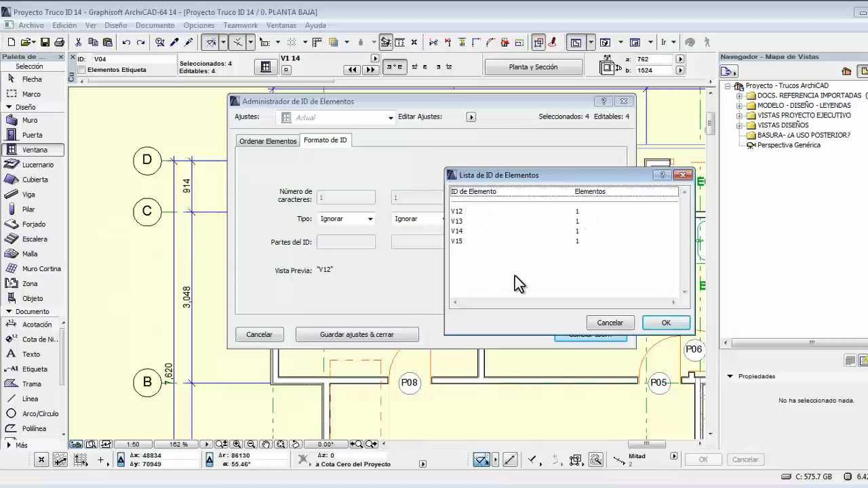This screenshot has width=868, height=488.
Task: Open the second Tipo 'Ignorar' dropdown
Action: point(416,219)
